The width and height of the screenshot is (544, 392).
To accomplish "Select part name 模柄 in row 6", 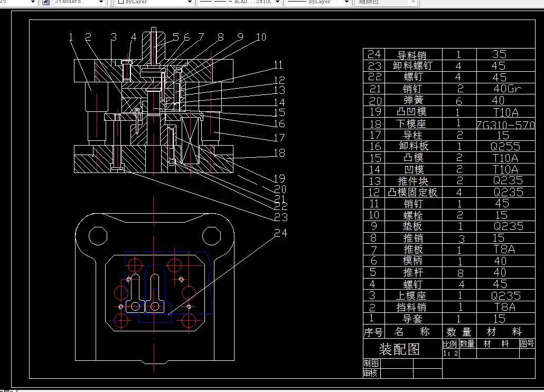I will [x=412, y=261].
